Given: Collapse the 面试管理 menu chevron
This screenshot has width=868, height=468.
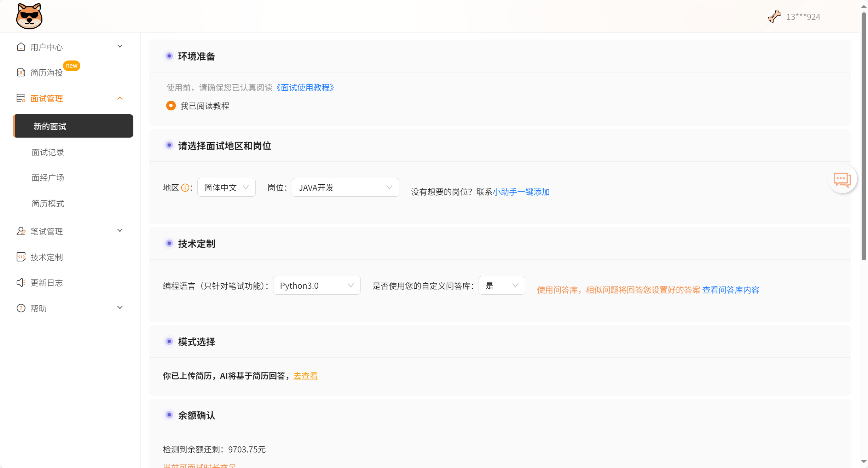Looking at the screenshot, I should [120, 98].
